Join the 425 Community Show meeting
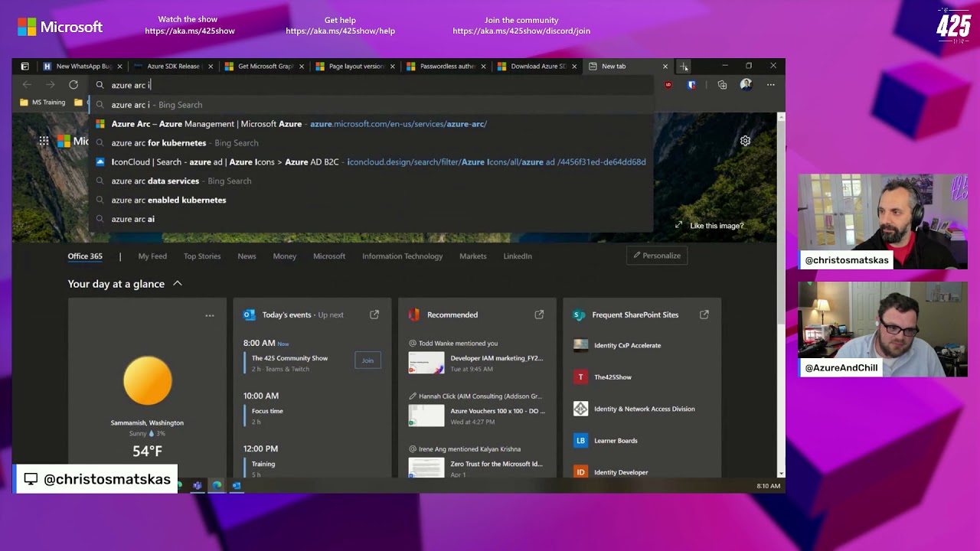 pos(367,360)
